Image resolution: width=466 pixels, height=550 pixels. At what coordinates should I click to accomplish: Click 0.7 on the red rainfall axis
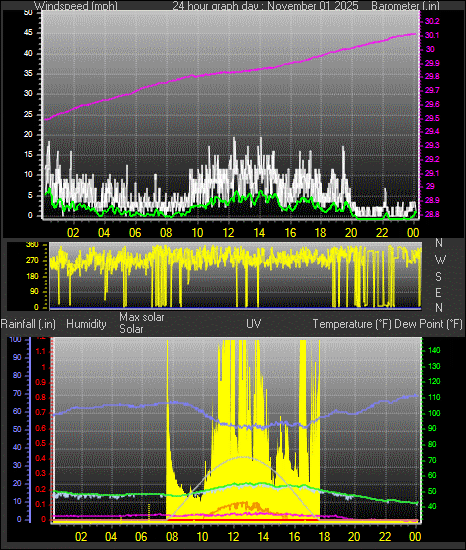click(41, 412)
